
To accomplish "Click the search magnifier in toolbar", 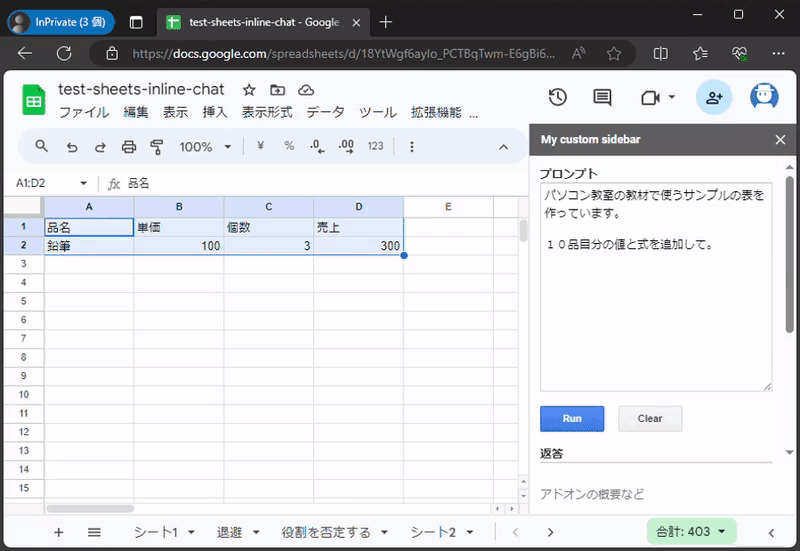I will [x=41, y=147].
